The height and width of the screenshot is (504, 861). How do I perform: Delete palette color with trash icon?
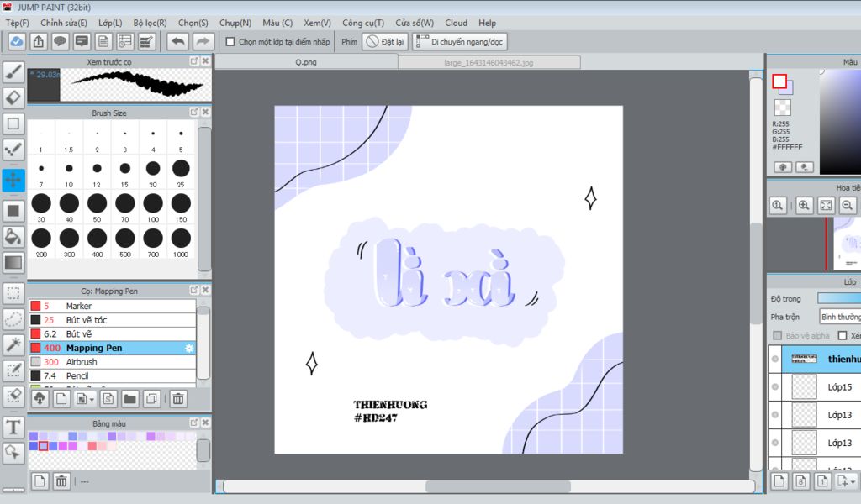[61, 481]
